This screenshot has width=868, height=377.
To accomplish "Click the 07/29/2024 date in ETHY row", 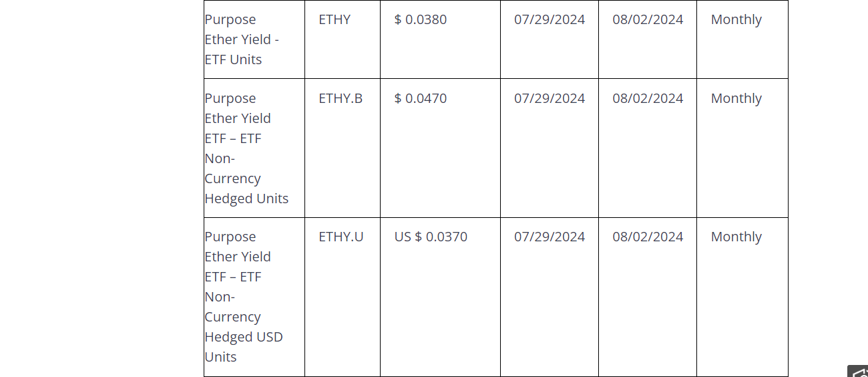I will [x=550, y=20].
